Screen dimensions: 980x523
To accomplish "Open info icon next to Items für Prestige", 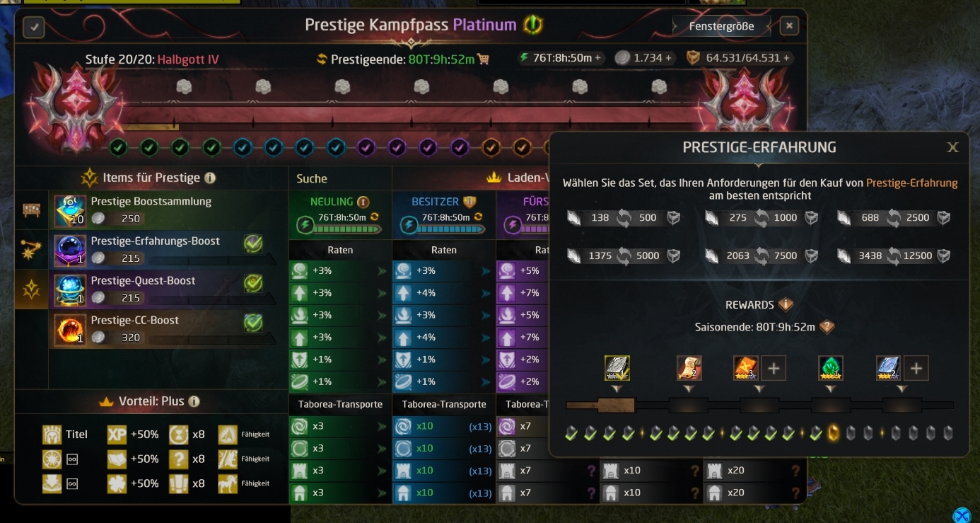I will pos(210,178).
